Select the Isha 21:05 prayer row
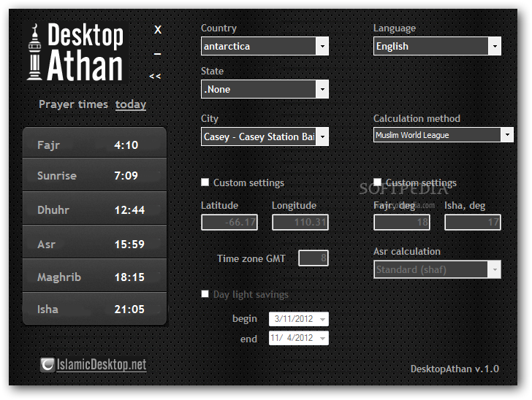Screen dimensions: 532x400 [94, 309]
